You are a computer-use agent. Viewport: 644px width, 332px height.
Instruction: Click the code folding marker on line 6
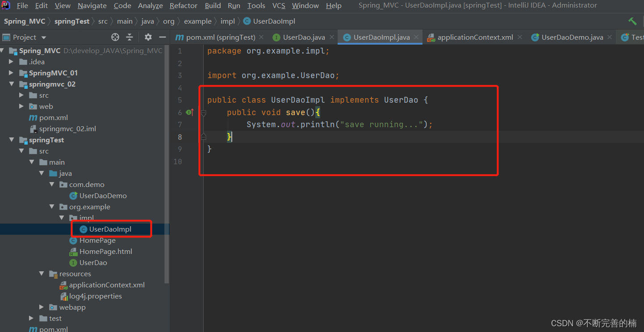(x=204, y=113)
